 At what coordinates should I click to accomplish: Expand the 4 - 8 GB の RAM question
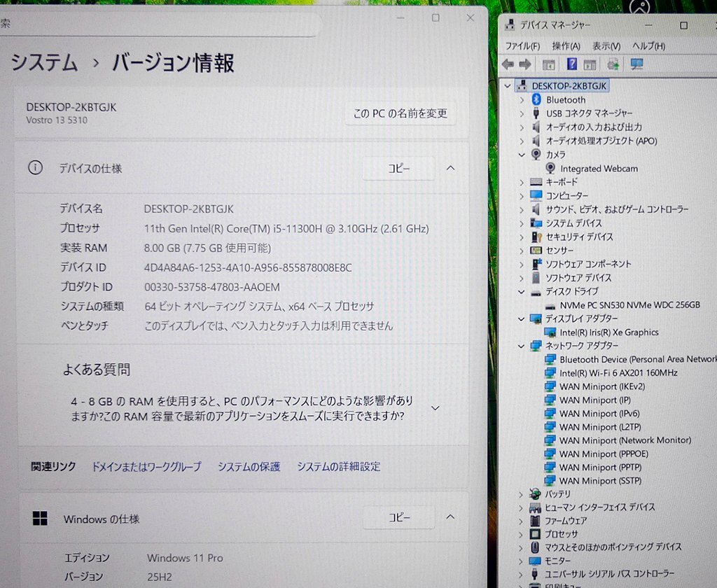pyautogui.click(x=436, y=408)
